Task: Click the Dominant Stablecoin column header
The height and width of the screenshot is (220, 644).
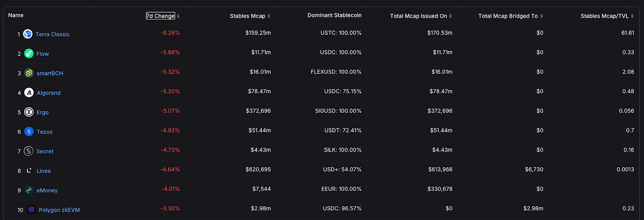Action: [334, 15]
